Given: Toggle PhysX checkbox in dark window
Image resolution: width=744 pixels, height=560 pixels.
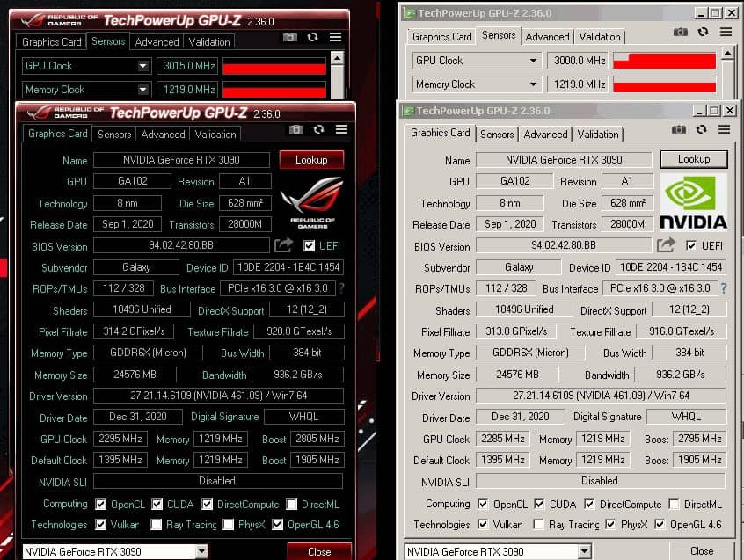Looking at the screenshot, I should coord(229,525).
